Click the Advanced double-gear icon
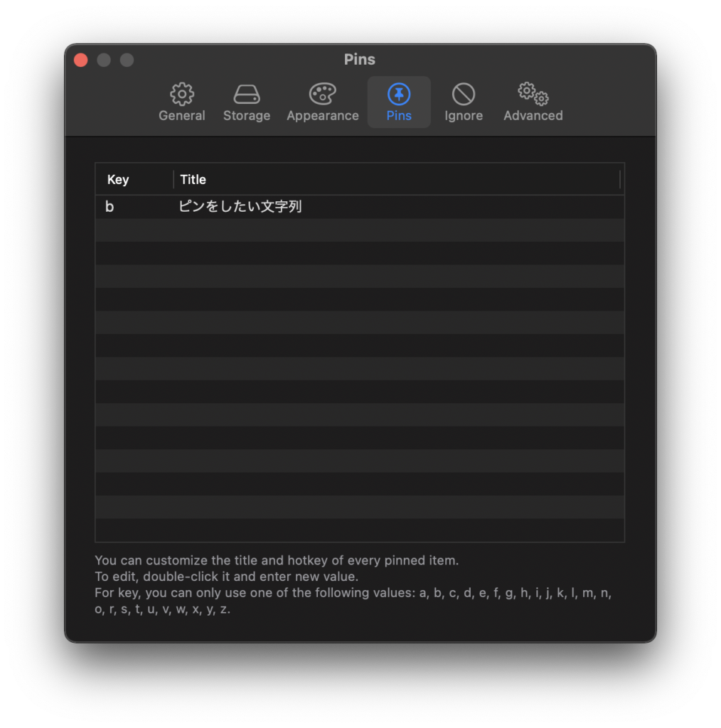This screenshot has height=728, width=721. pos(533,94)
